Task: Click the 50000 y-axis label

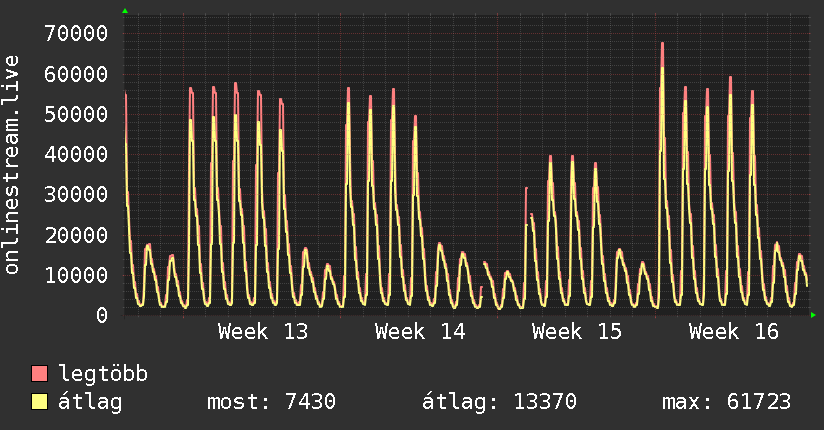Action: 76,114
